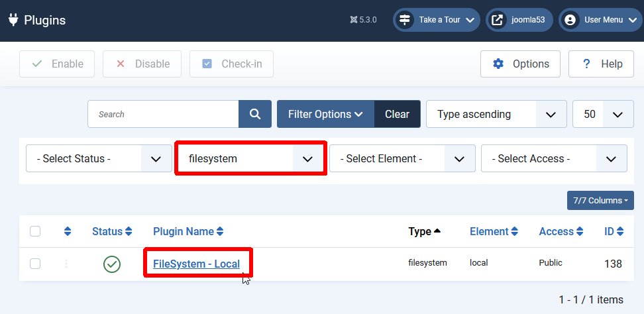Open the Type ascending sort dropdown

coord(496,114)
